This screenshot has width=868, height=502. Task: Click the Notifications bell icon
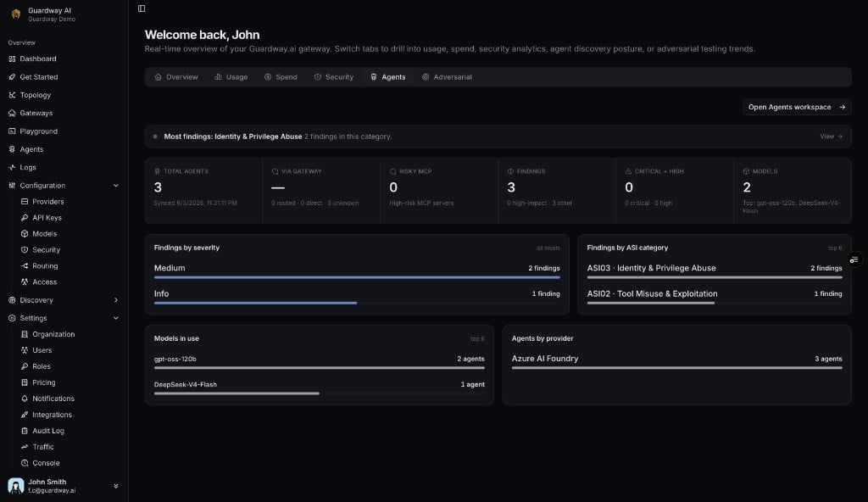pos(25,399)
